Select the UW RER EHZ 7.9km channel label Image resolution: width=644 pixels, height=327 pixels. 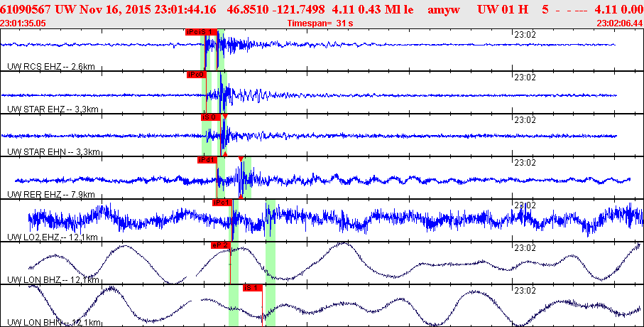tap(51, 194)
